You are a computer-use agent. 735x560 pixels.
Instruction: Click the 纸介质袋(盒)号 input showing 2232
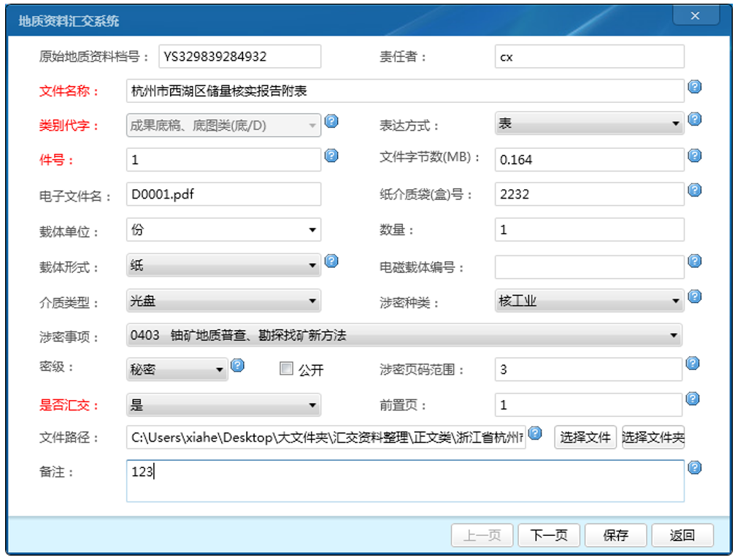click(589, 194)
